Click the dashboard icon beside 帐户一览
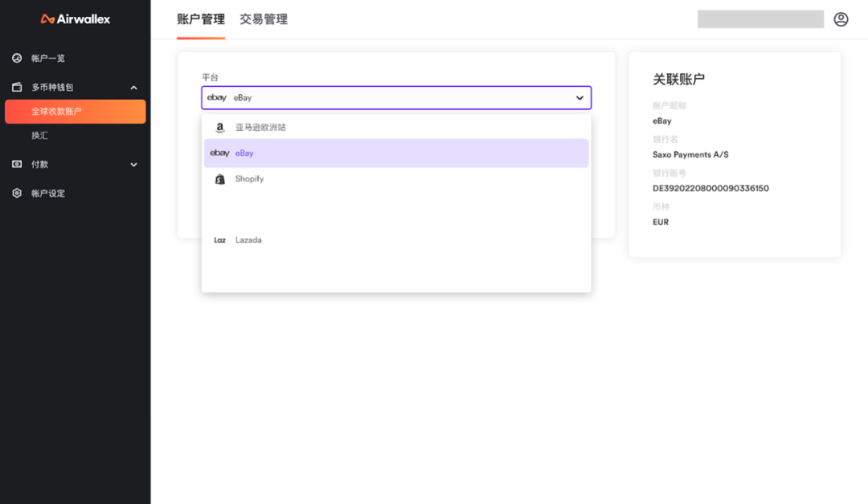Image resolution: width=868 pixels, height=504 pixels. tap(17, 58)
